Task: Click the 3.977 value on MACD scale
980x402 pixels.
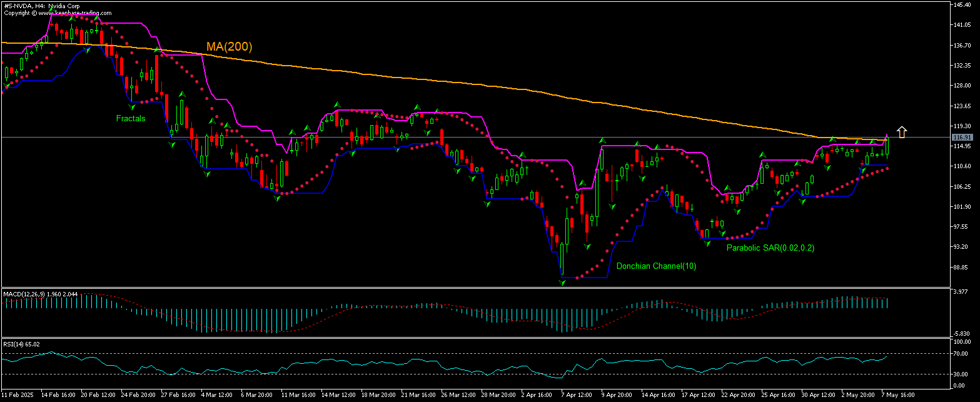Action: [x=961, y=291]
